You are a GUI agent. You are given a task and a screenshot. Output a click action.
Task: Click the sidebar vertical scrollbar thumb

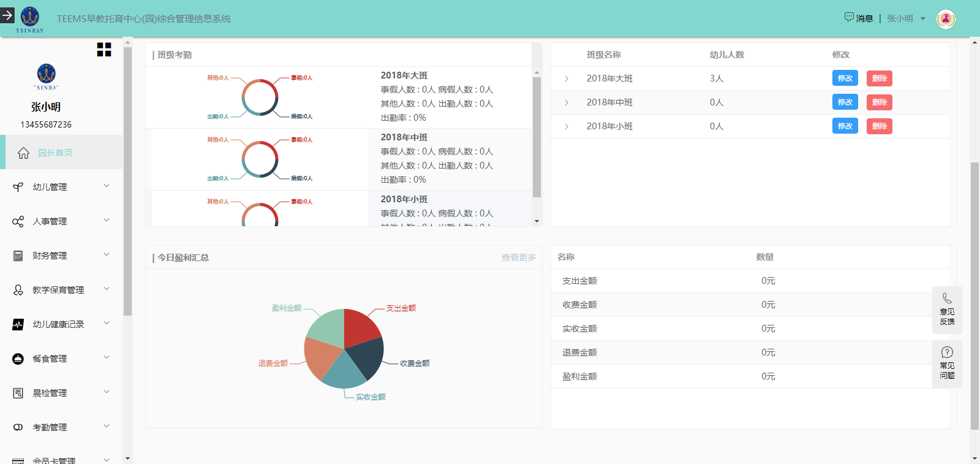128,181
